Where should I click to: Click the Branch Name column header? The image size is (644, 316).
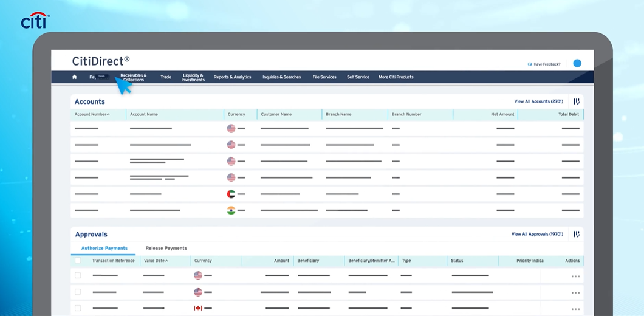[x=339, y=115]
